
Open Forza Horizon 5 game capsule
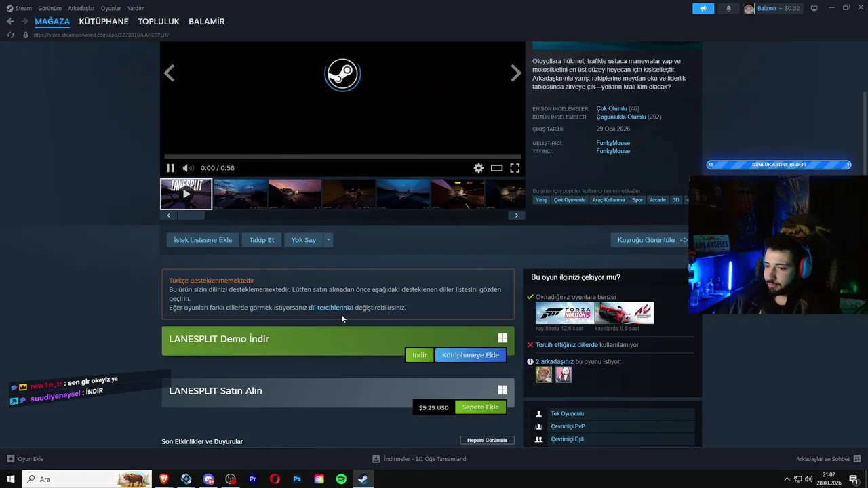[565, 313]
